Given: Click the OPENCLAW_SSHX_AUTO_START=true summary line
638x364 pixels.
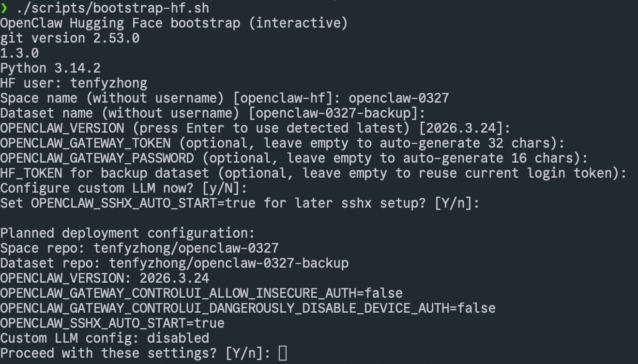Looking at the screenshot, I should 112,323.
